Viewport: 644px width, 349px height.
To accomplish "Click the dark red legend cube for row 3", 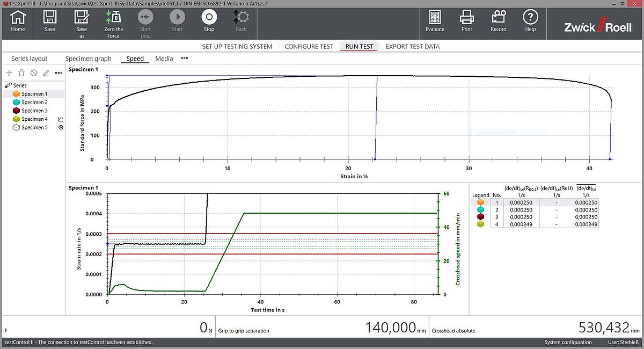I will coord(481,217).
